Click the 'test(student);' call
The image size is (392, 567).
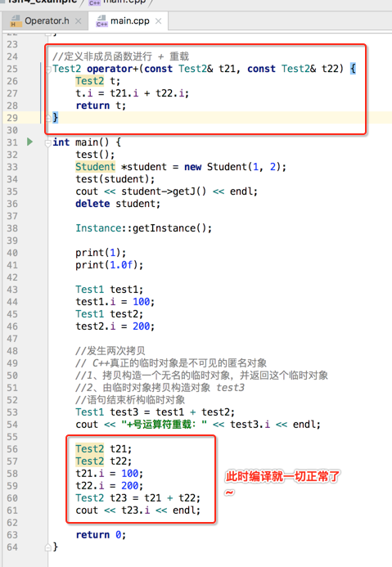(115, 179)
